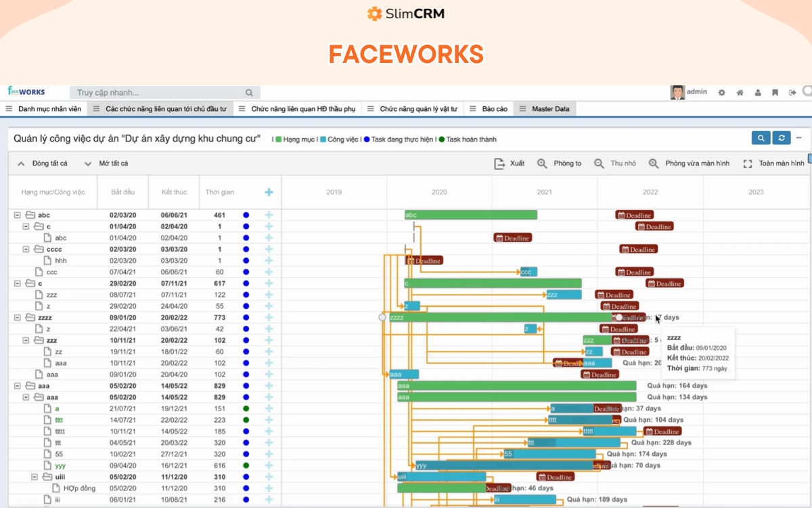Click the Truy cập nhanh search field

159,93
